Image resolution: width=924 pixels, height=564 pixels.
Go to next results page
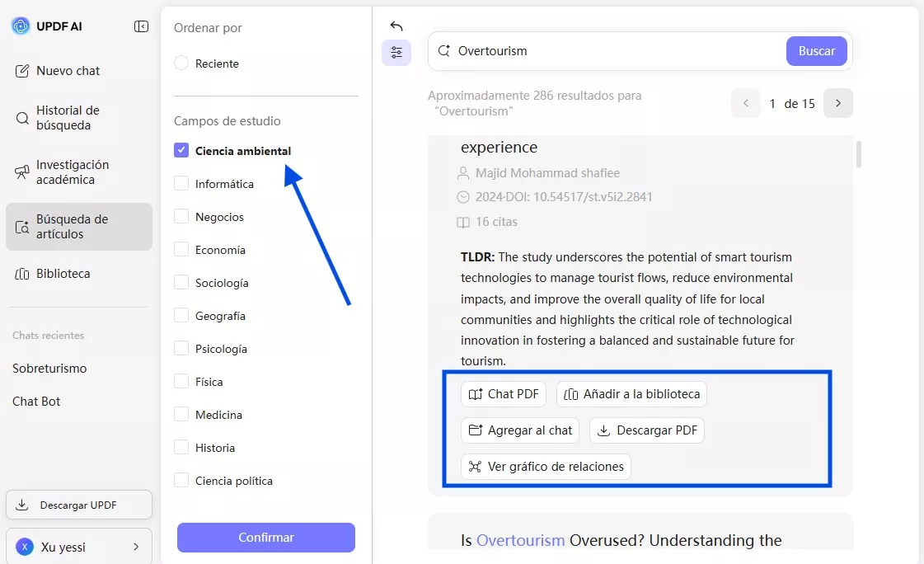[838, 103]
